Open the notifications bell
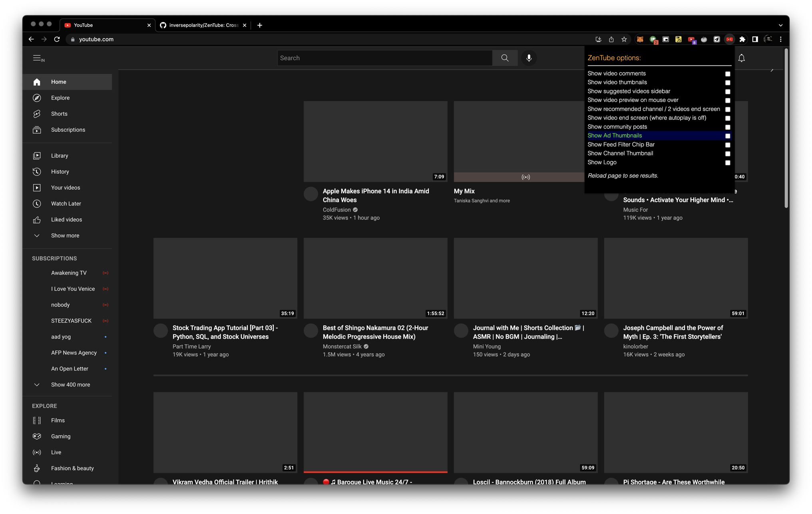This screenshot has height=514, width=812. 741,58
